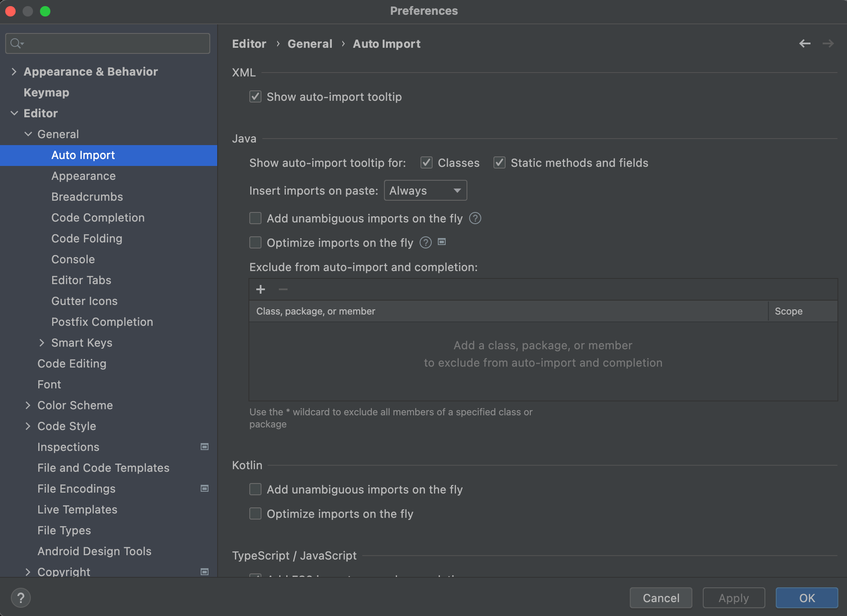
Task: Uncheck XML Show auto-import tooltip
Action: pos(255,96)
